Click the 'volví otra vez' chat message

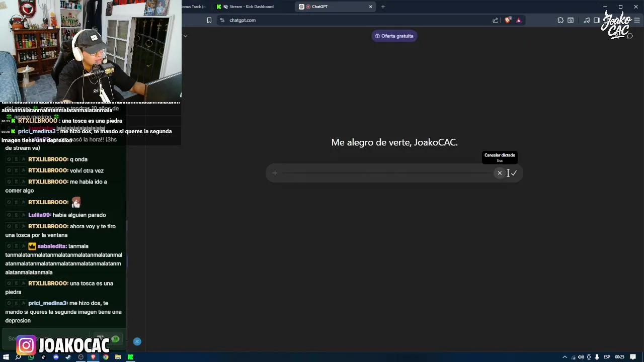coord(87,171)
